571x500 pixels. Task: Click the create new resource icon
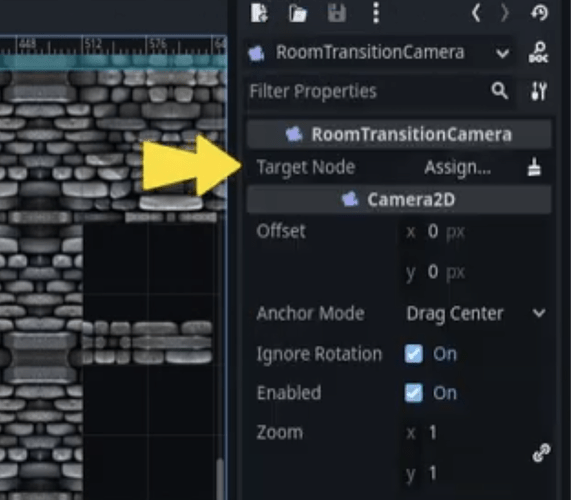pyautogui.click(x=259, y=13)
